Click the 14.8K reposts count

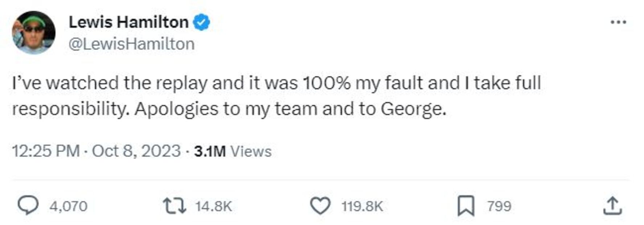pyautogui.click(x=213, y=206)
